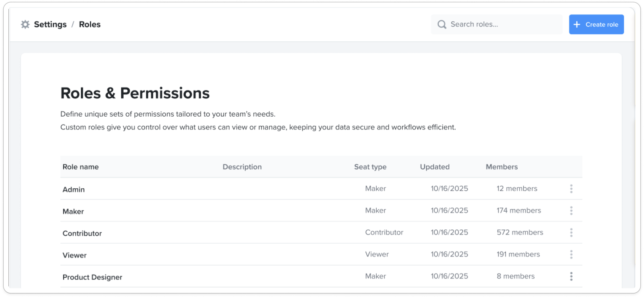Open the Admin row three-dot menu

click(571, 189)
